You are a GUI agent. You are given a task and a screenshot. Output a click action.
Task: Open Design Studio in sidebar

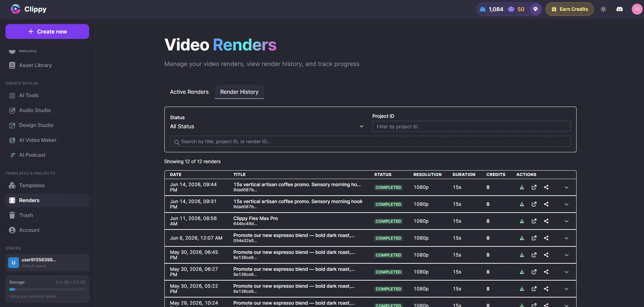tap(47, 125)
